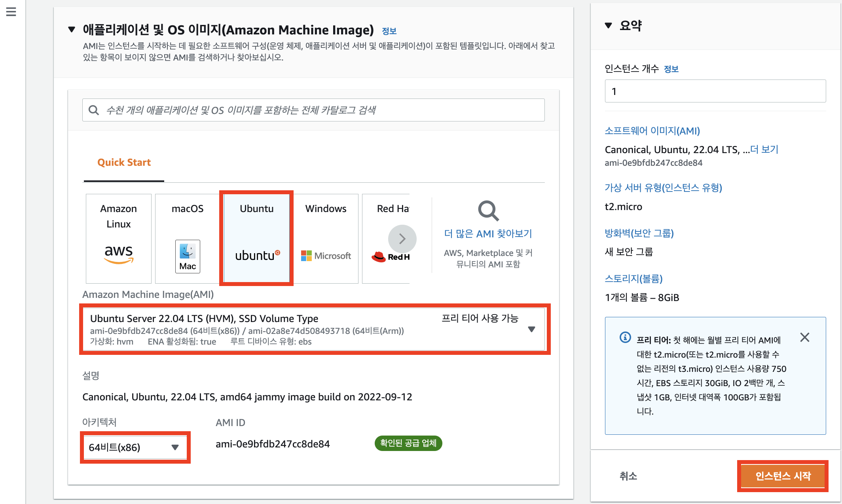
Task: Click the free tier info circle icon
Action: (x=625, y=337)
